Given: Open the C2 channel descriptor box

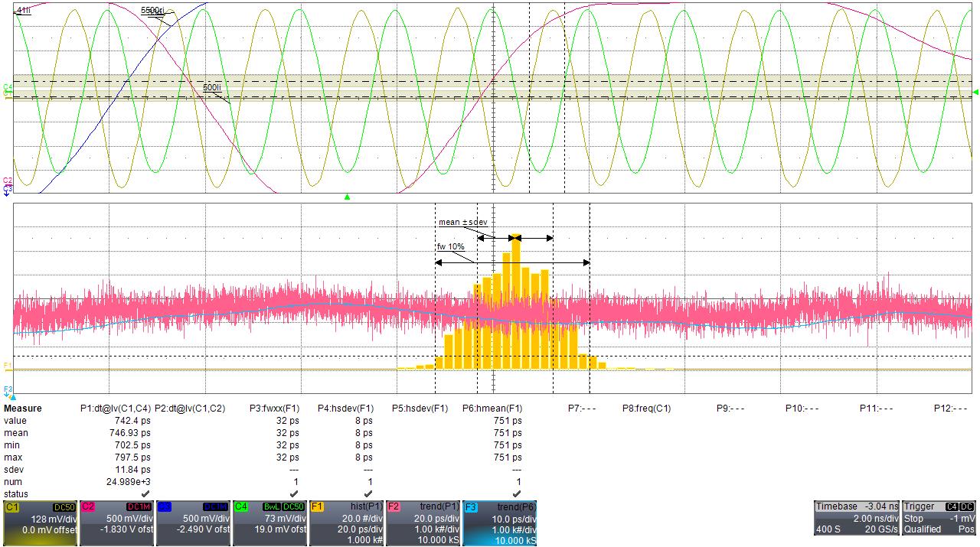Looking at the screenshot, I should [x=116, y=523].
